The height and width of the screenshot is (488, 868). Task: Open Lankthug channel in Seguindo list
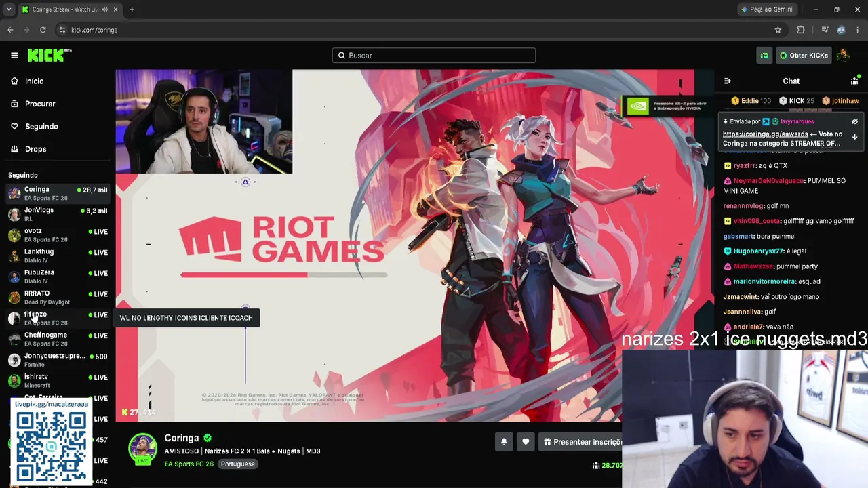pos(58,256)
